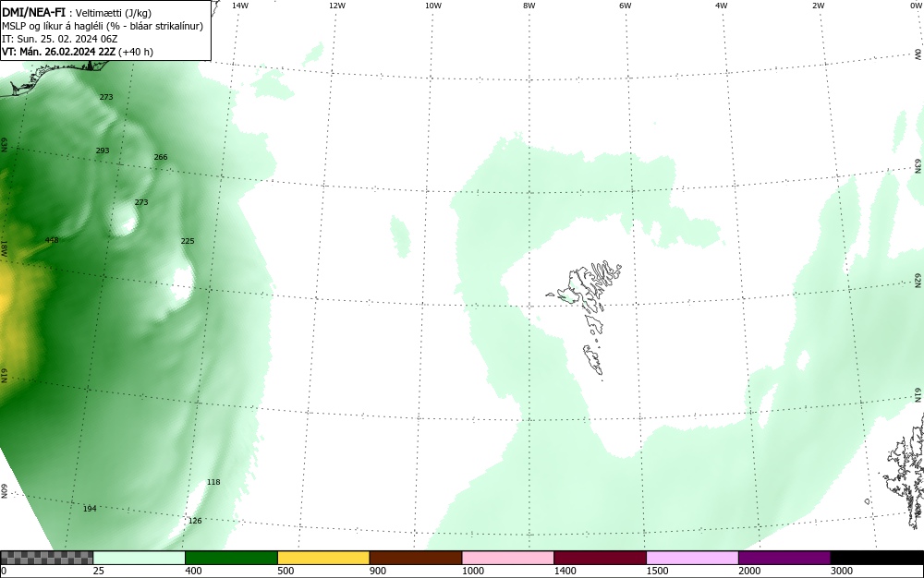Click the legend value 1400

coord(565,571)
